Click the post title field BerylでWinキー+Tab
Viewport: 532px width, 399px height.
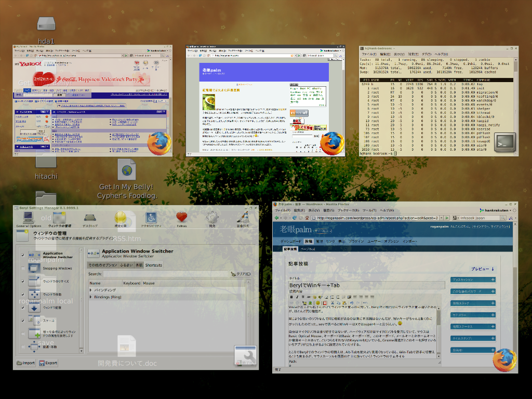[x=366, y=285]
